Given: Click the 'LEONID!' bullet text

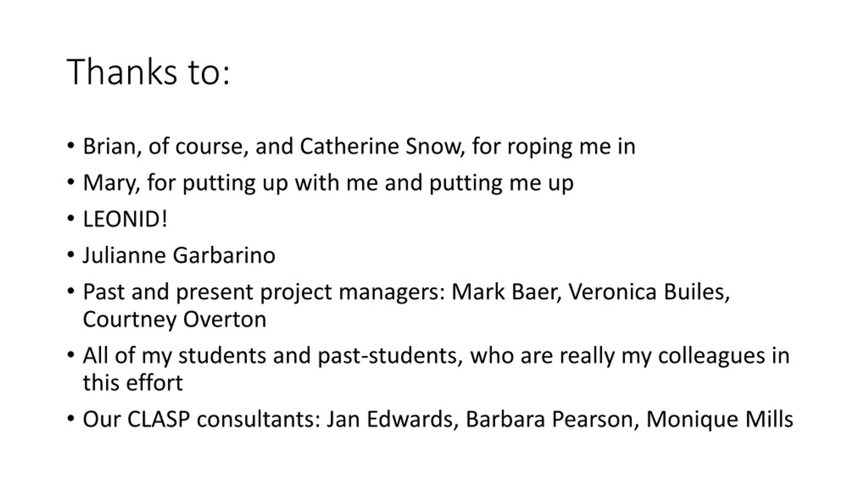Looking at the screenshot, I should (x=125, y=219).
